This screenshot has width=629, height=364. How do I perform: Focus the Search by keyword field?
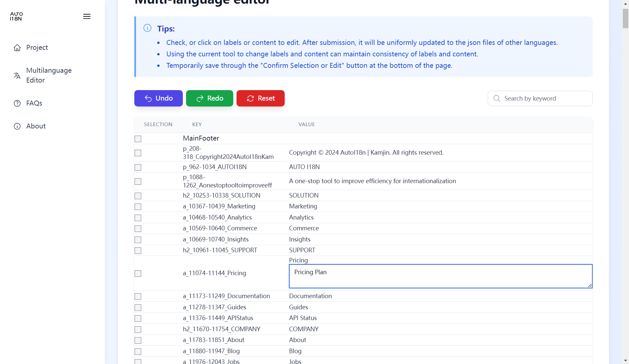(x=540, y=98)
